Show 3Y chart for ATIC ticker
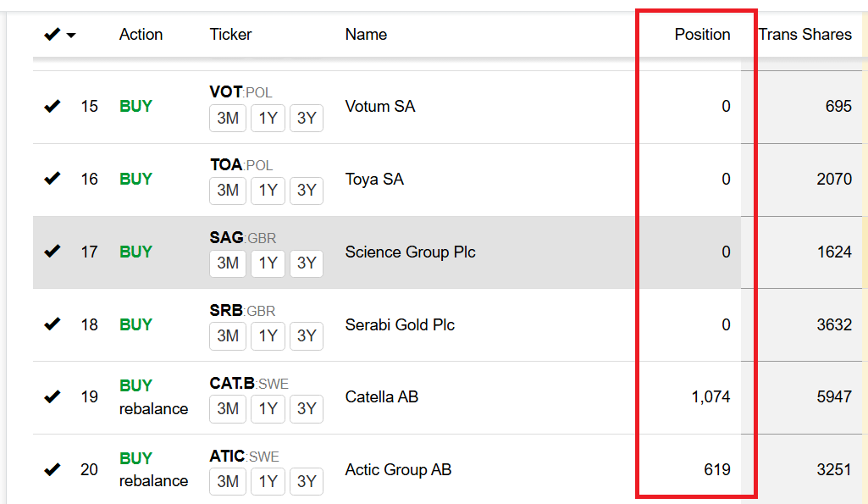 [307, 481]
